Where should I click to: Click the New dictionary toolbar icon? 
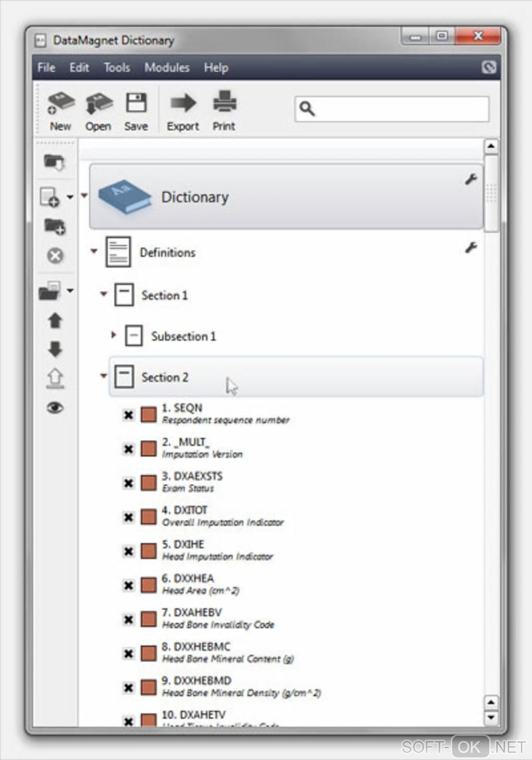click(x=61, y=103)
